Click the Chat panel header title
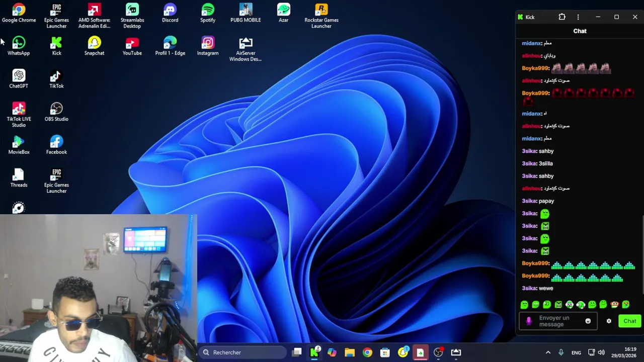644x362 pixels. (580, 31)
